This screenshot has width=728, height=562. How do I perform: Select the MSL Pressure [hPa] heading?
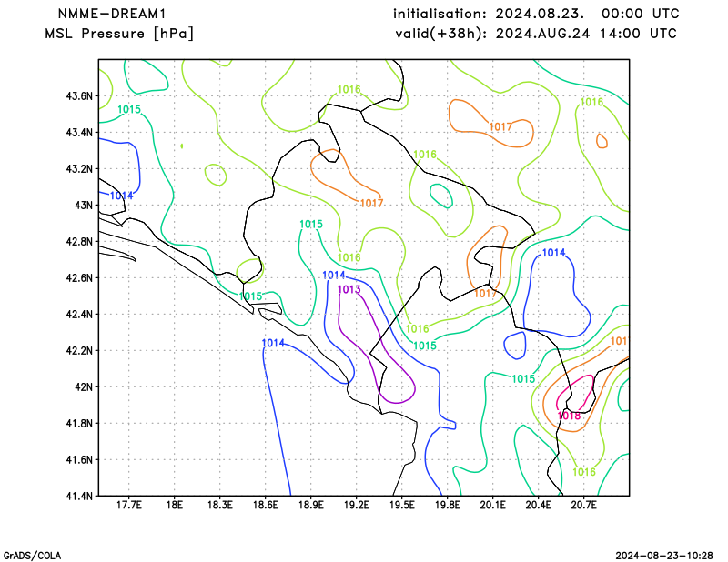119,34
